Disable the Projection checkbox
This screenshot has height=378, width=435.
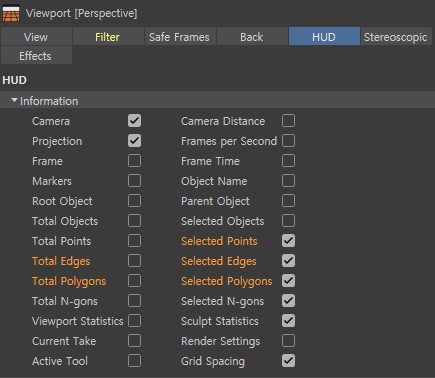[x=134, y=141]
